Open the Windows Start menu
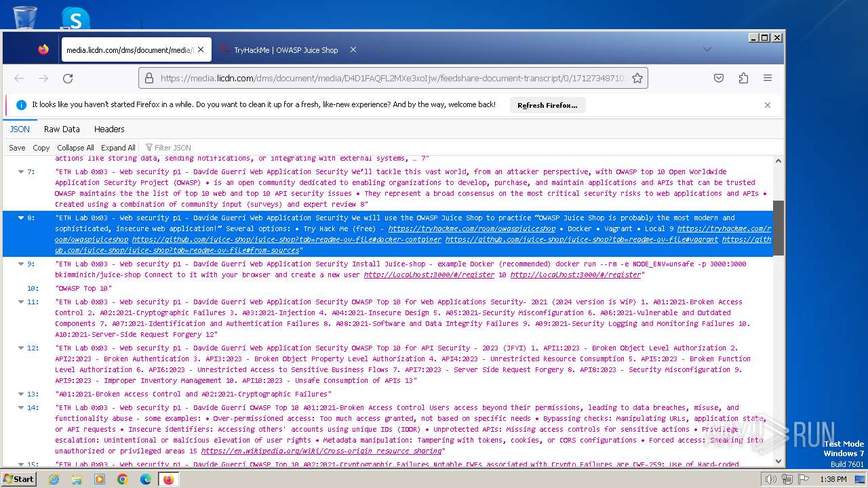The height and width of the screenshot is (488, 868). pos(18,479)
